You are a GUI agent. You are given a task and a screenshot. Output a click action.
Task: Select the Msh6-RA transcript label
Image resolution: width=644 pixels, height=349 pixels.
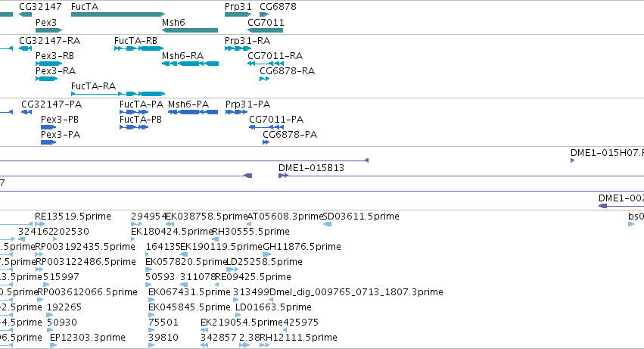[x=183, y=55]
